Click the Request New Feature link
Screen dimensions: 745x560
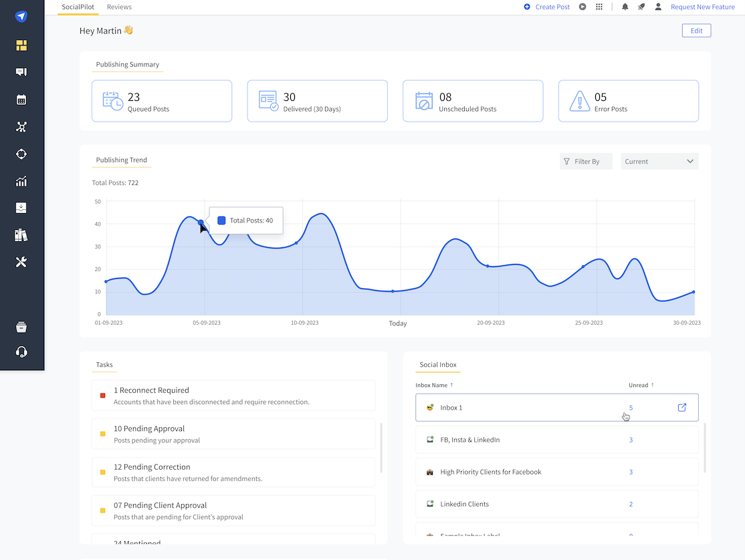(703, 7)
